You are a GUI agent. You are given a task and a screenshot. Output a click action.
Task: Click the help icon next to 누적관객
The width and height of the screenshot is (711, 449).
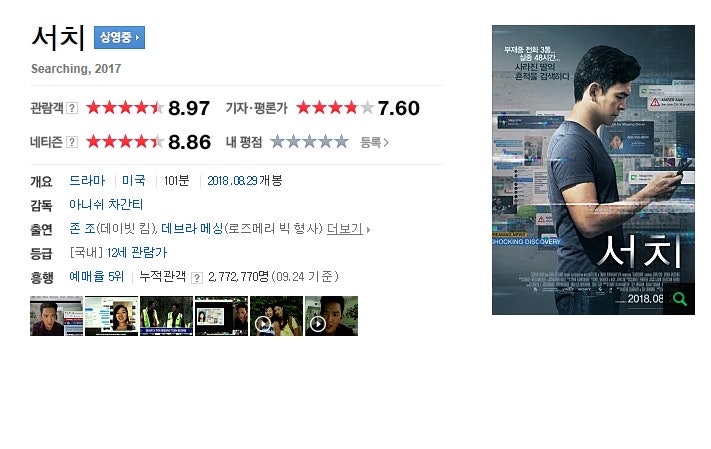(x=197, y=278)
